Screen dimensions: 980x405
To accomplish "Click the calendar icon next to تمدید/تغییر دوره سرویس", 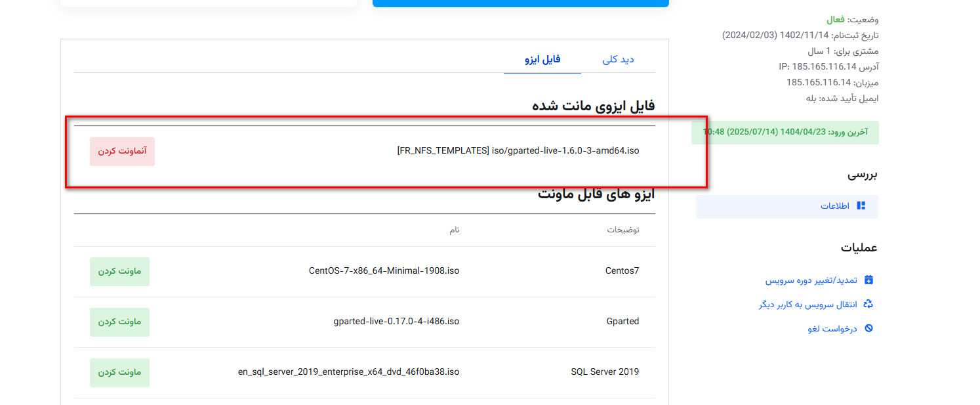I will point(870,279).
